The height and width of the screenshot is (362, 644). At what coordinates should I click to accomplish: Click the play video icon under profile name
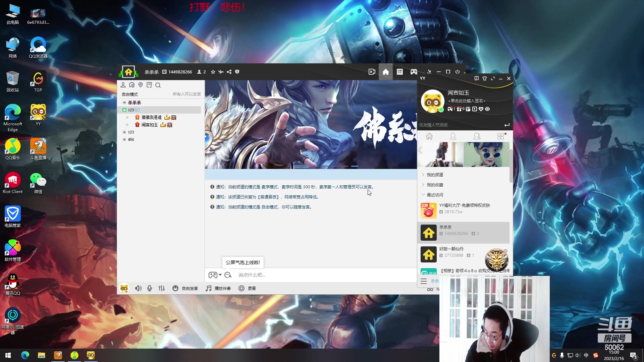[475, 109]
